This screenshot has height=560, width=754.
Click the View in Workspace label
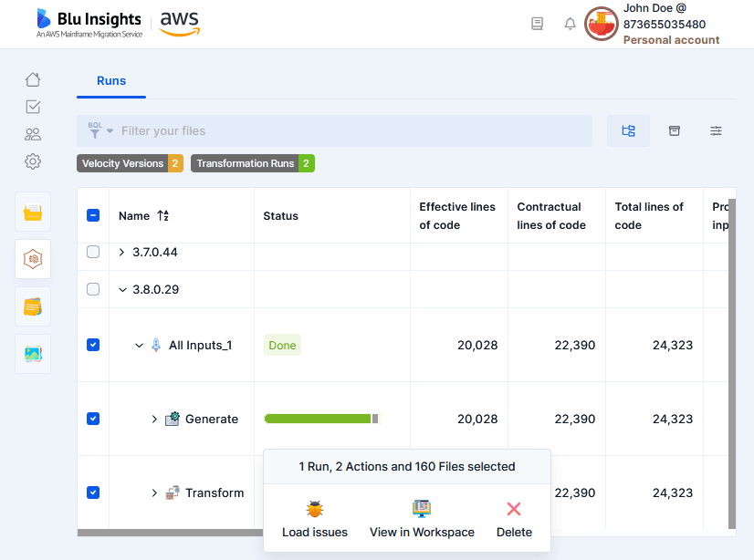click(x=422, y=532)
